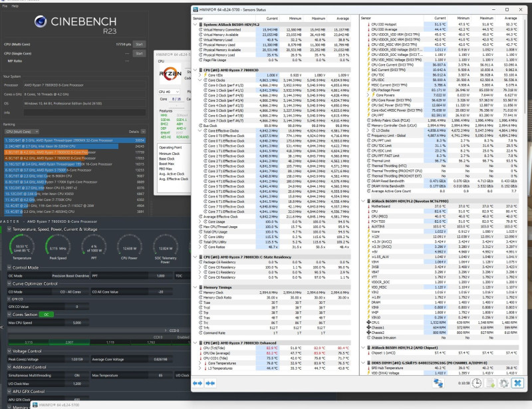
Task: Click the chip icon beside Memory Timings header
Action: pyautogui.click(x=201, y=287)
